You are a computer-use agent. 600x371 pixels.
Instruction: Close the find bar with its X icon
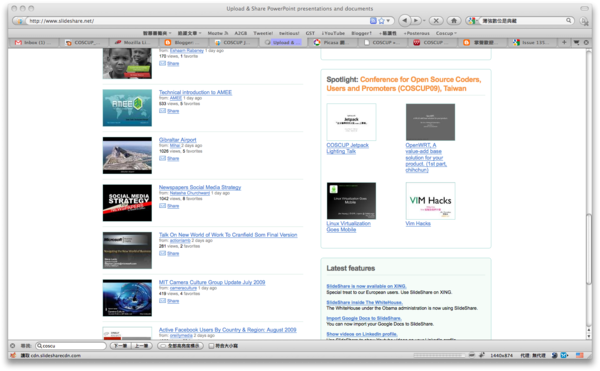[13, 346]
